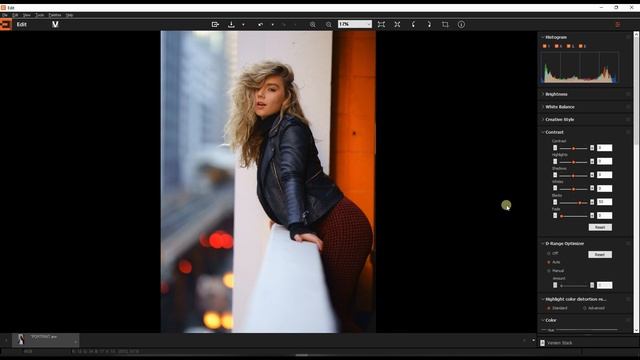Open the Tools menu

click(x=40, y=15)
